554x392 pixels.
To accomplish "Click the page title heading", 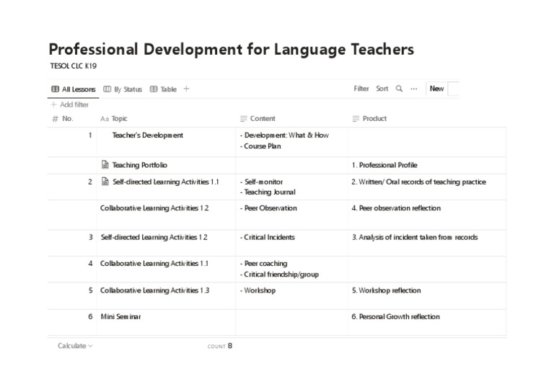I will pos(232,49).
